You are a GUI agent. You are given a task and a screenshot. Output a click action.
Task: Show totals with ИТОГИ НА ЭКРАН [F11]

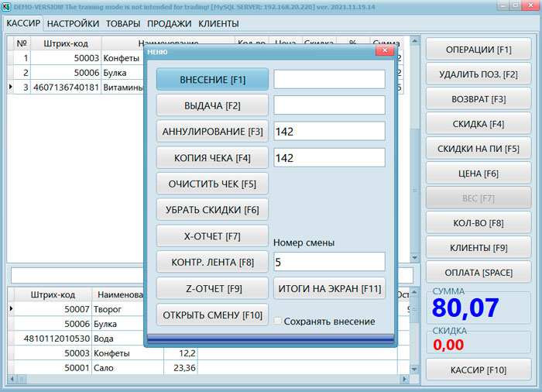329,288
